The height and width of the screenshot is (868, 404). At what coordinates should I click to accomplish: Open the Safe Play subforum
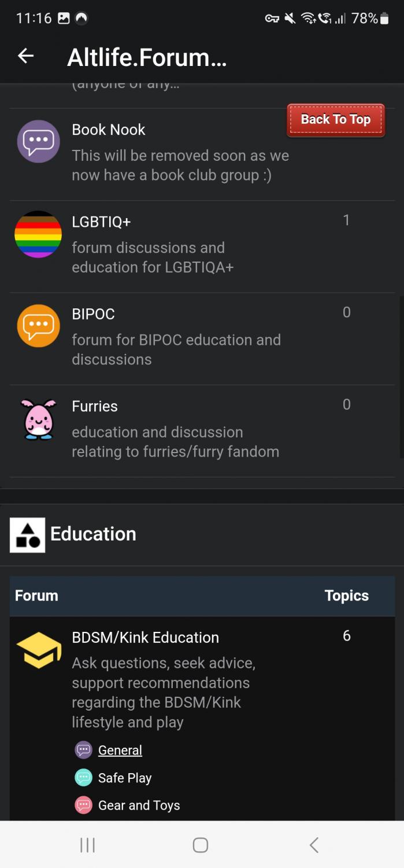125,778
